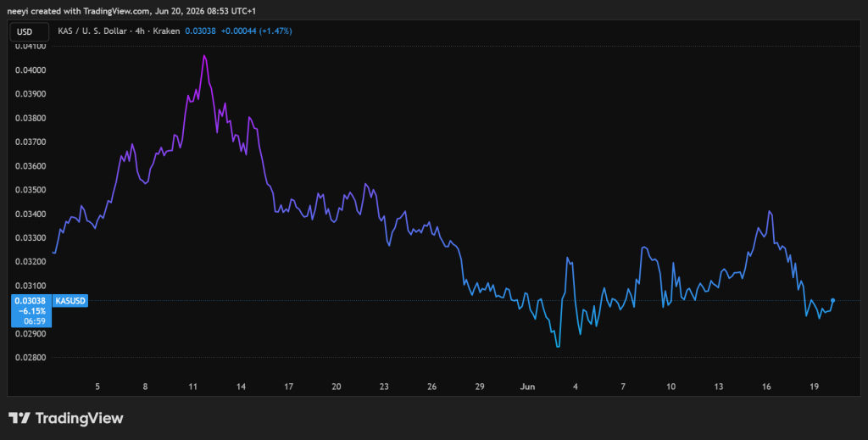Click the date label 23 on time axis

[384, 387]
